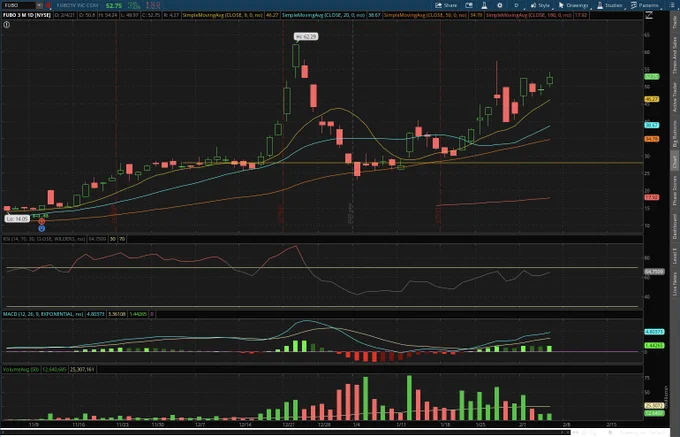Click the orange 34.78 moving average tag
Screen dimensions: 680x437
coord(652,139)
